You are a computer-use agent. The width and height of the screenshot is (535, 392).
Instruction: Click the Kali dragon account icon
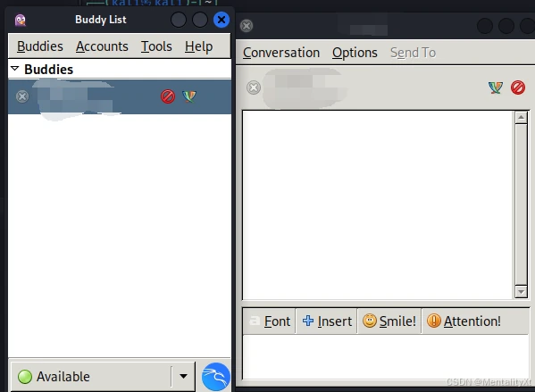(216, 376)
